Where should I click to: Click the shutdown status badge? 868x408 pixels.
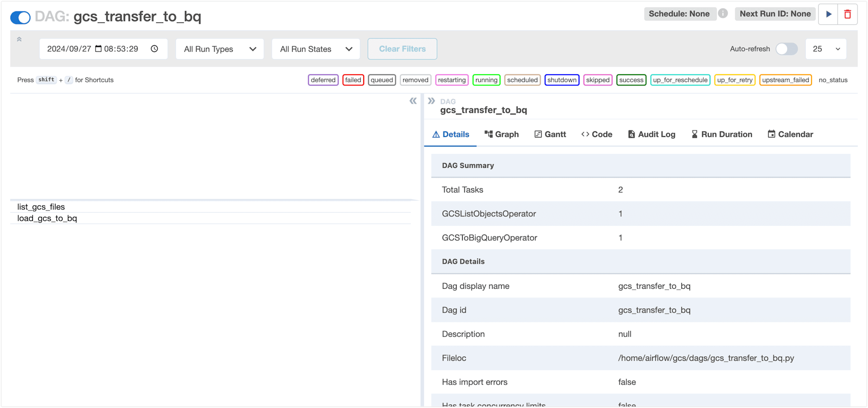[562, 80]
